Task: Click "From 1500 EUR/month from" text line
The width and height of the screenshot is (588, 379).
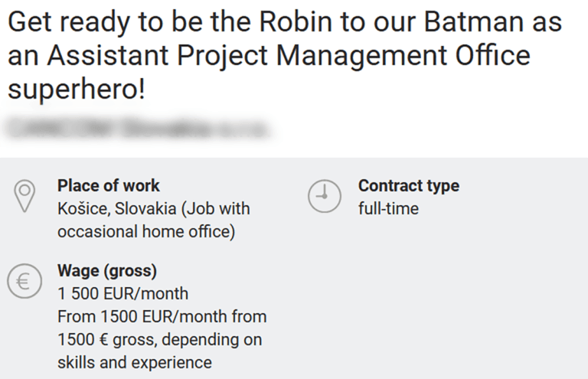Action: [162, 316]
